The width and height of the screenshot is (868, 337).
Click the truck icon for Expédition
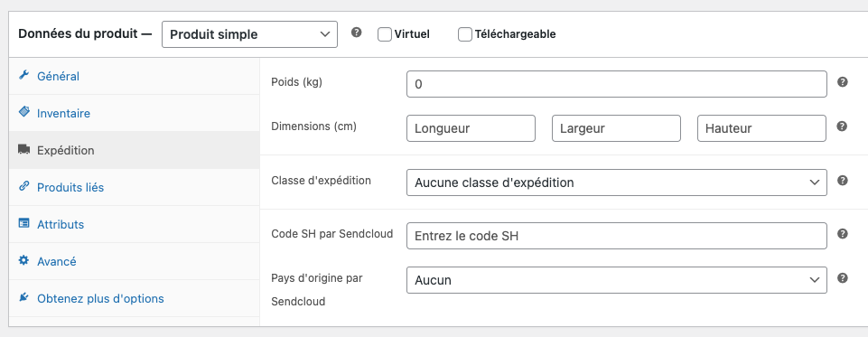[x=23, y=149]
